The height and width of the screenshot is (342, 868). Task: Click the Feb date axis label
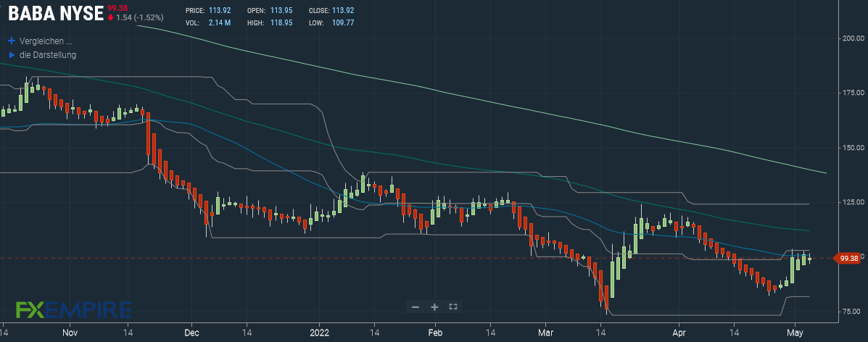point(435,333)
